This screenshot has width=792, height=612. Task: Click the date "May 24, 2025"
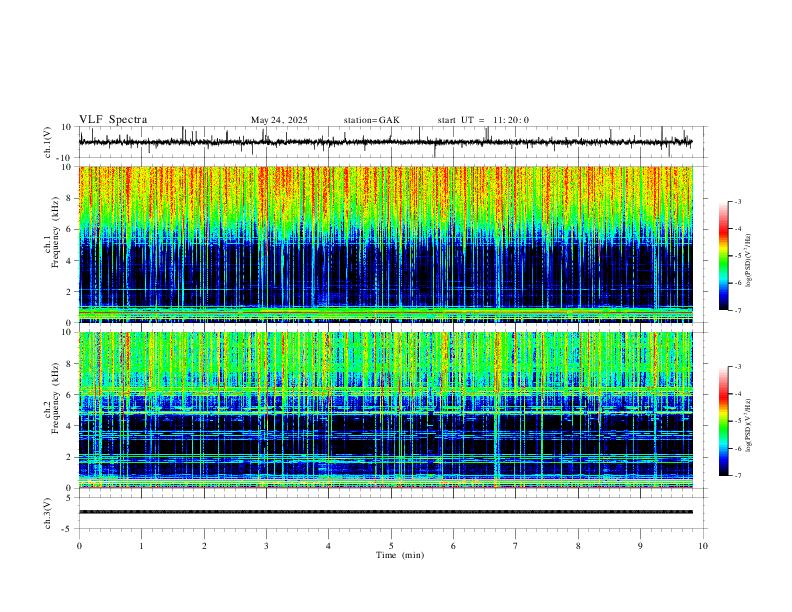click(279, 120)
